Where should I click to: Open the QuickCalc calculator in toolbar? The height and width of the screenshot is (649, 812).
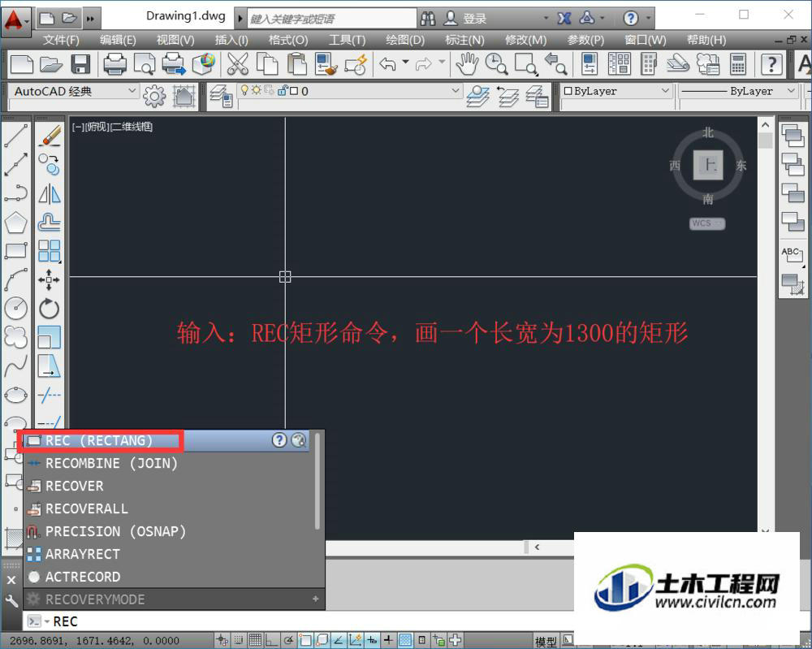pos(738,64)
